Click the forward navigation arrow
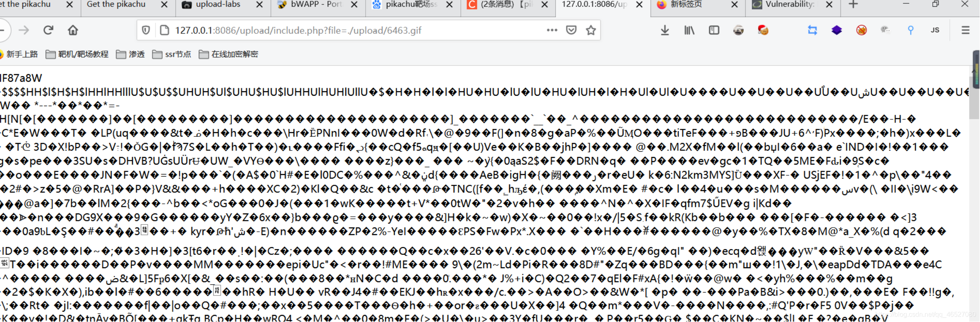 click(24, 30)
